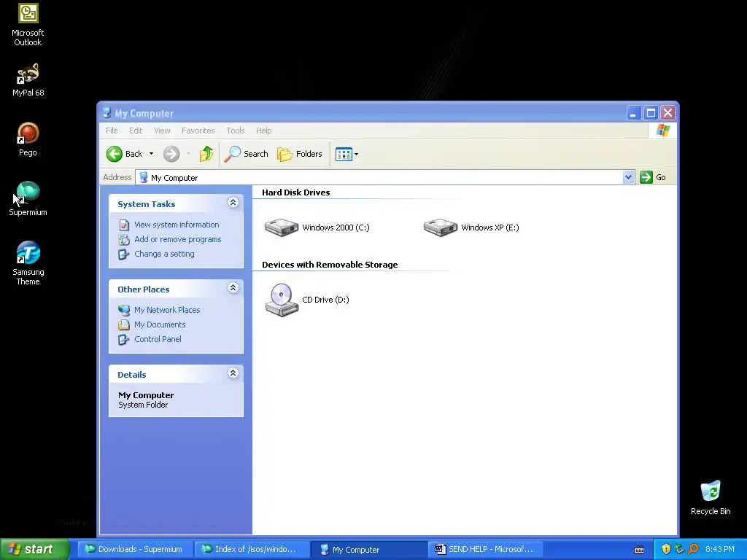
Task: Open the Tools menu
Action: [x=236, y=131]
